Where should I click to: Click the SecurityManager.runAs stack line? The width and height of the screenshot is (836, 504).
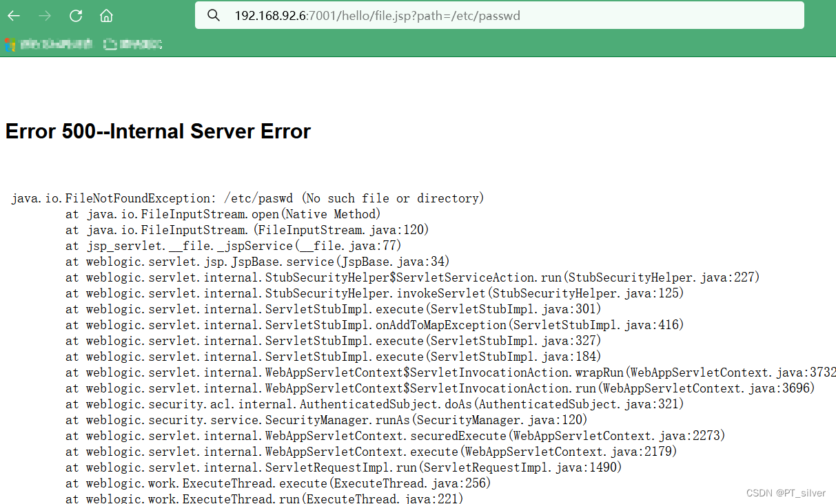click(x=327, y=420)
